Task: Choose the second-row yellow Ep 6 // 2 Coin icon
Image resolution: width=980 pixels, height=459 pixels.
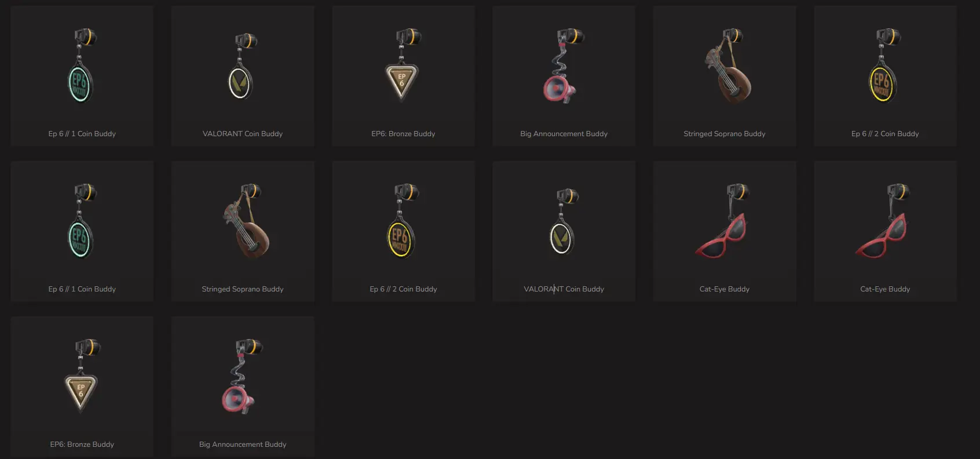Action: pos(403,221)
